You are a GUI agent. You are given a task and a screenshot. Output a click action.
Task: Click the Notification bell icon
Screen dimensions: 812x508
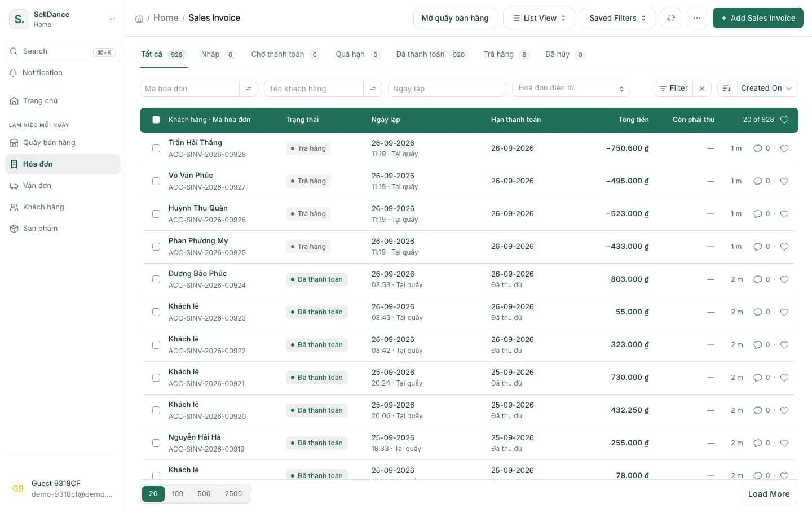click(x=14, y=73)
